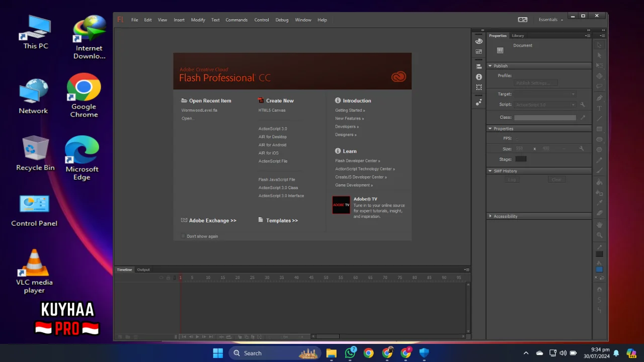Click the wrench icon next to Size

coord(581,149)
